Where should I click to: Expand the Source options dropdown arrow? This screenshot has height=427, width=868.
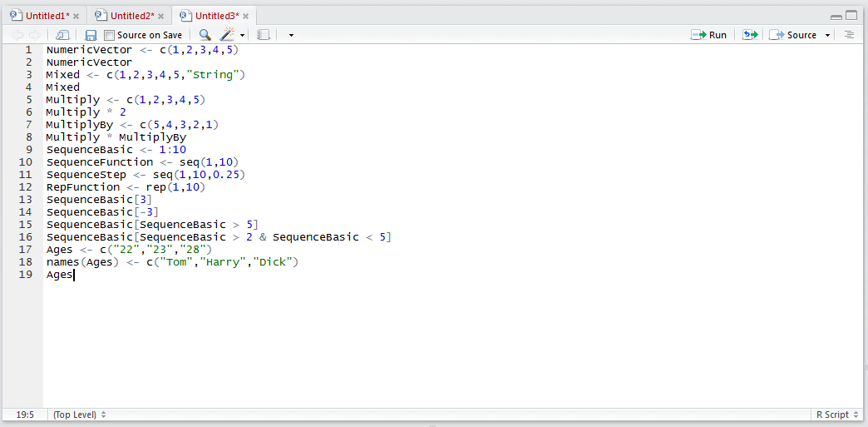[x=827, y=36]
